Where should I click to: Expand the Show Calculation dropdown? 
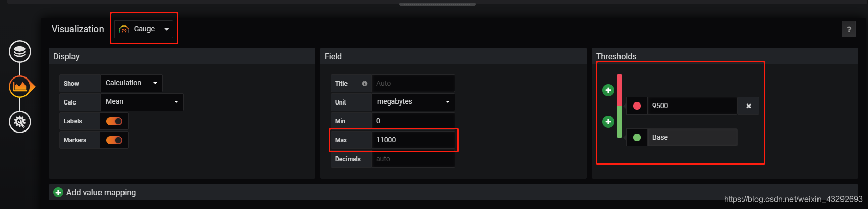click(x=131, y=83)
